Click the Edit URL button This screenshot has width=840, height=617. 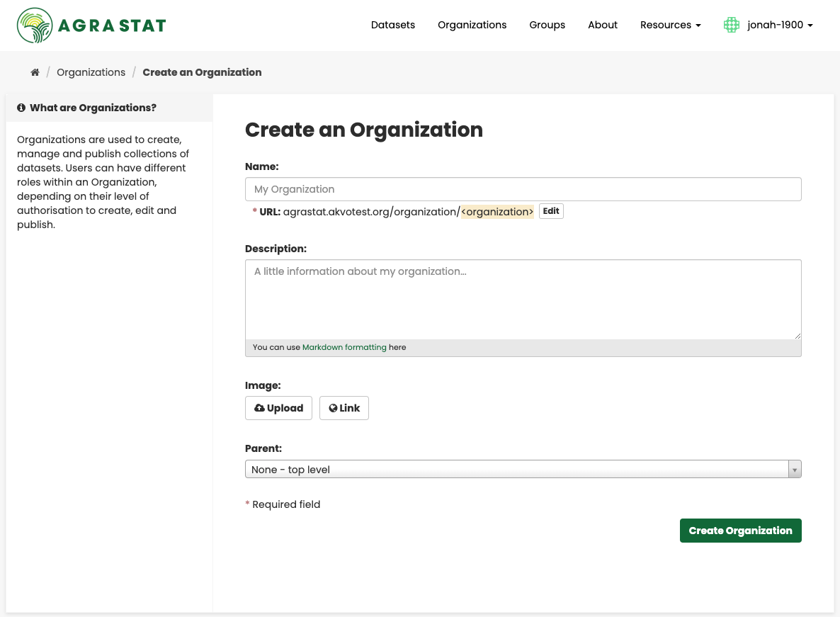click(x=551, y=211)
